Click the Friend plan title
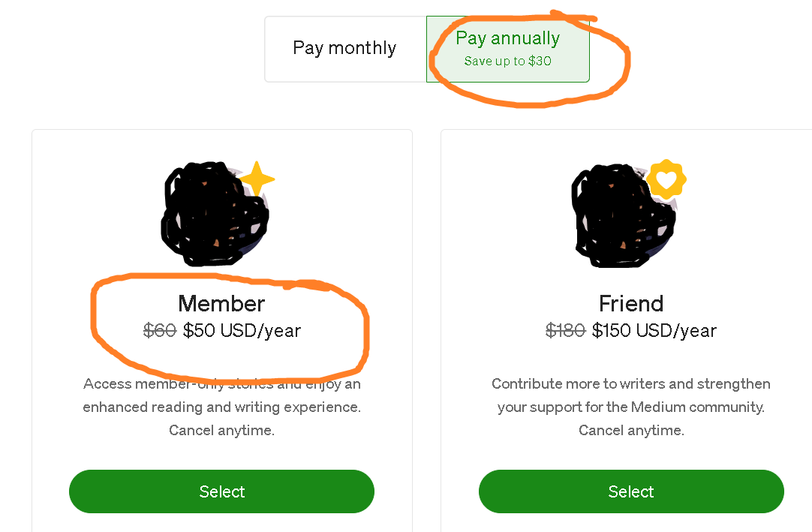 630,304
